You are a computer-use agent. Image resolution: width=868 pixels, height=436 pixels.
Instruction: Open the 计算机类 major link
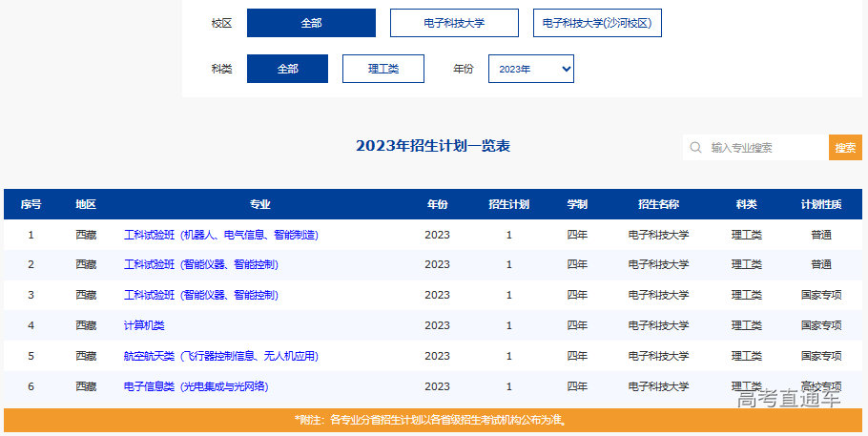click(144, 325)
